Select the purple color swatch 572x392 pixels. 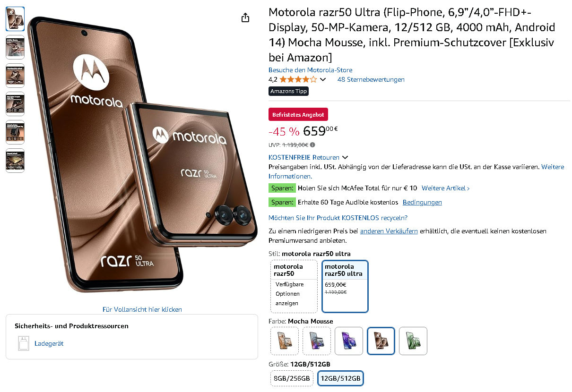pyautogui.click(x=349, y=341)
